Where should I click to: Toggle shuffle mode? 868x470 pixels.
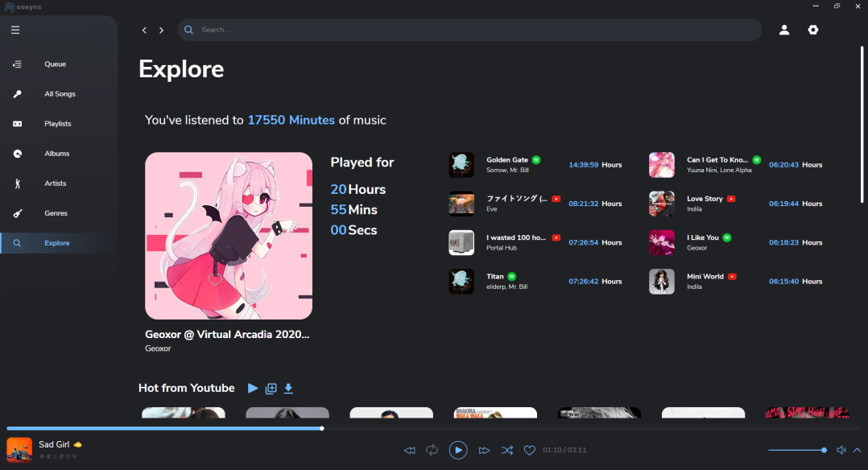507,450
